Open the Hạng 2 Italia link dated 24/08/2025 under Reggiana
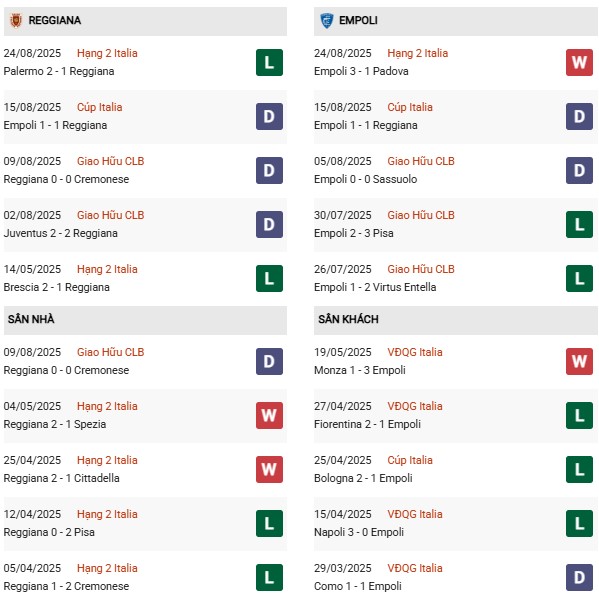The height and width of the screenshot is (597, 599). tap(107, 53)
